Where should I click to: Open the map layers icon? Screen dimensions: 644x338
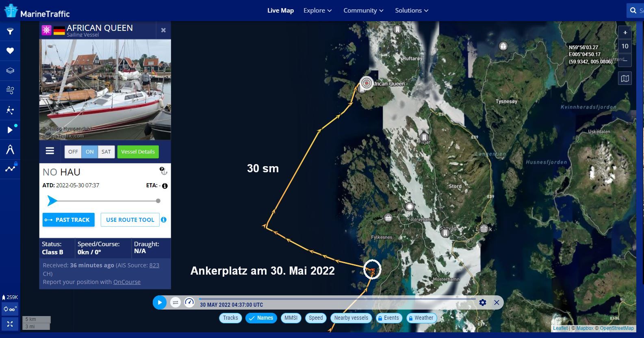tap(10, 71)
